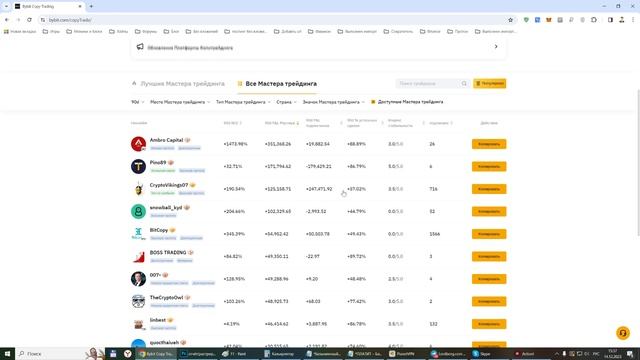
Task: Open the MetaMask fox extension
Action: (x=549, y=20)
